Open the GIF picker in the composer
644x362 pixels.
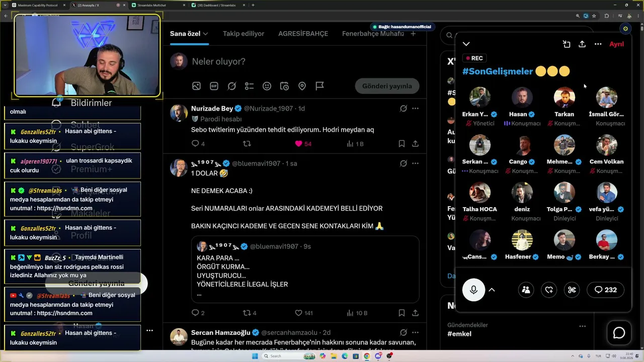214,86
